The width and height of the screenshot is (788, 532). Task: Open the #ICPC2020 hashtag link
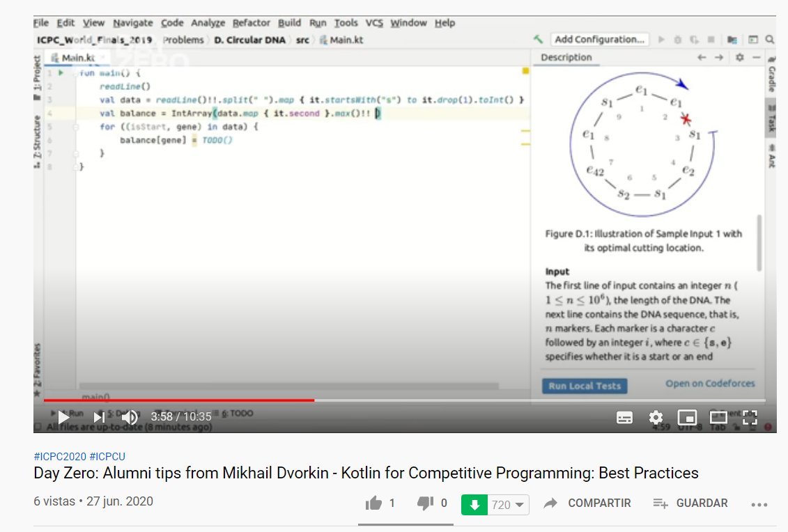[60, 456]
